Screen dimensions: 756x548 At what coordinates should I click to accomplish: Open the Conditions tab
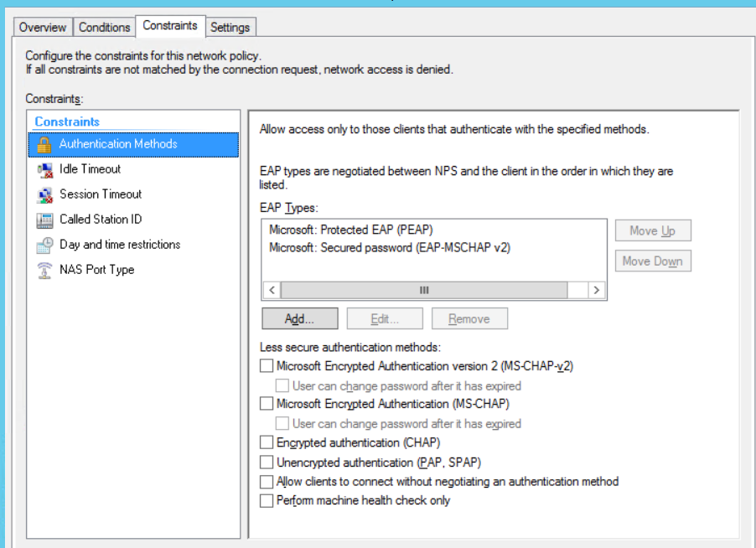pos(104,27)
